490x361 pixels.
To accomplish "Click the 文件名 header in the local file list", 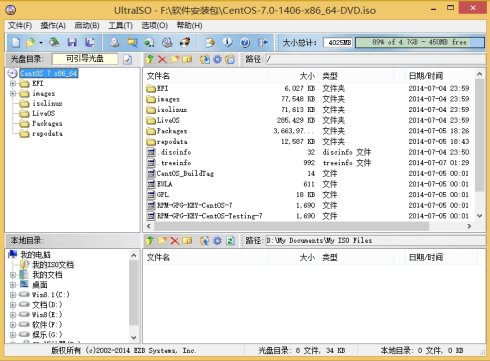I will [206, 257].
